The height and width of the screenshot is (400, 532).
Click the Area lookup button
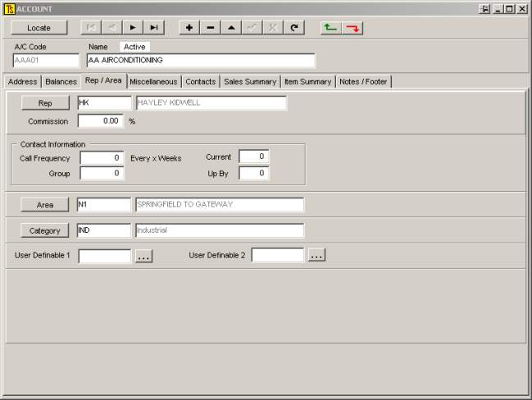[x=45, y=205]
